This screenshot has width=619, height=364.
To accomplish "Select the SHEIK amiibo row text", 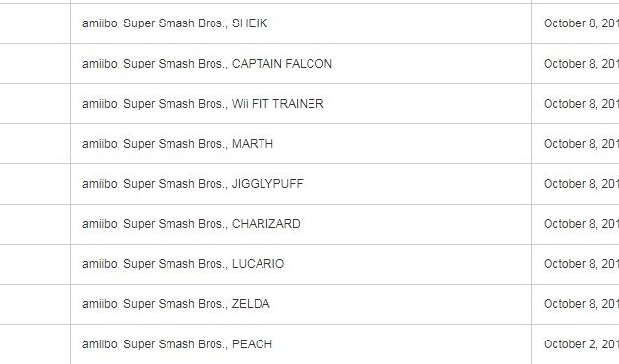I will click(x=175, y=23).
